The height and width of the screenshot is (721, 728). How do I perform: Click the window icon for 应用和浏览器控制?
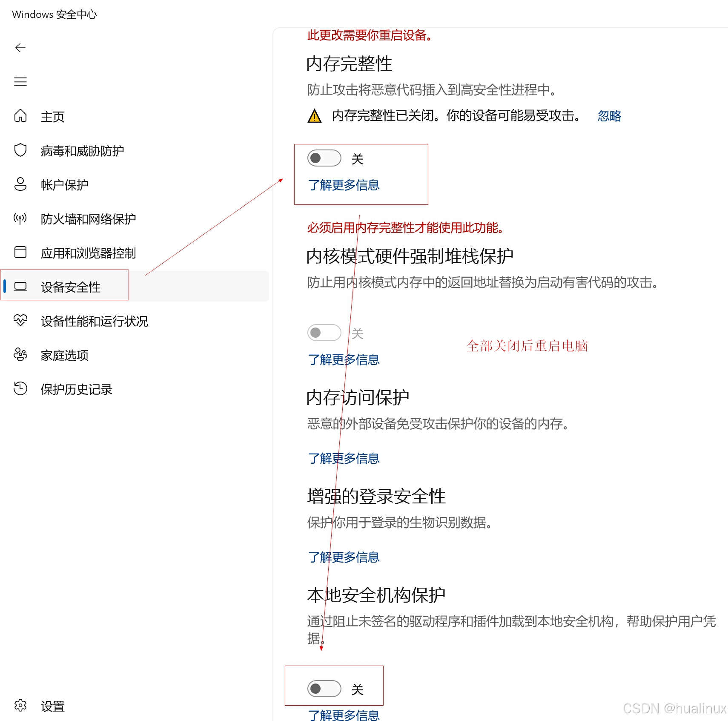(x=20, y=252)
